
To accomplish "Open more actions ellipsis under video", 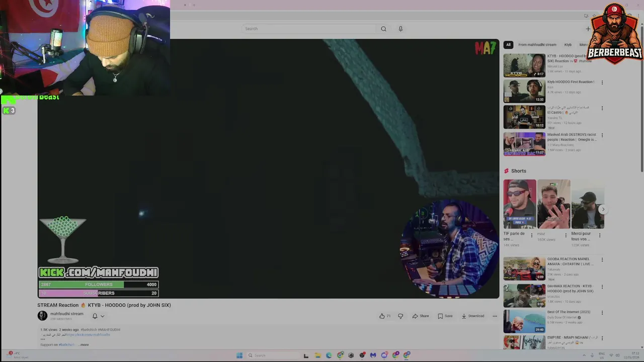I will [x=495, y=316].
